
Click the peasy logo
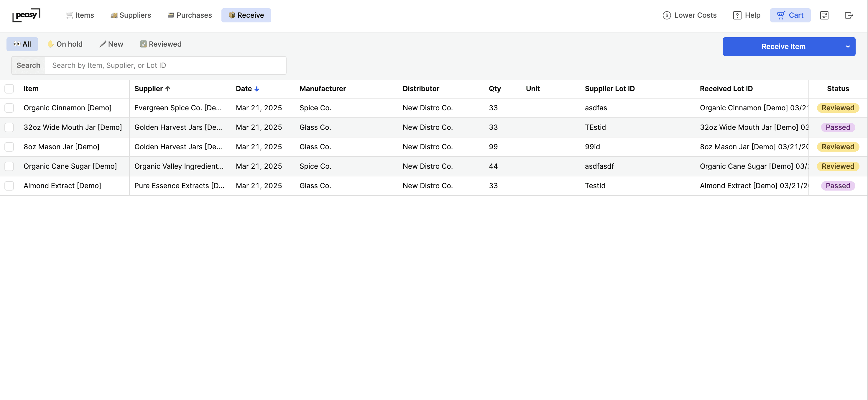pos(26,15)
